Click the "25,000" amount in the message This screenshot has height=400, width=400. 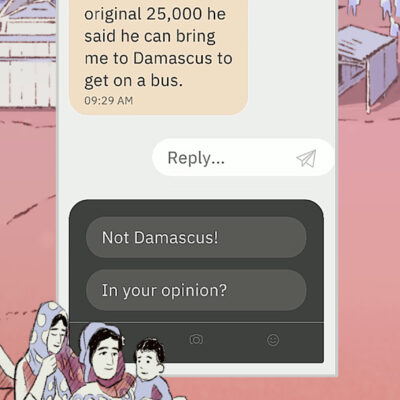(174, 14)
